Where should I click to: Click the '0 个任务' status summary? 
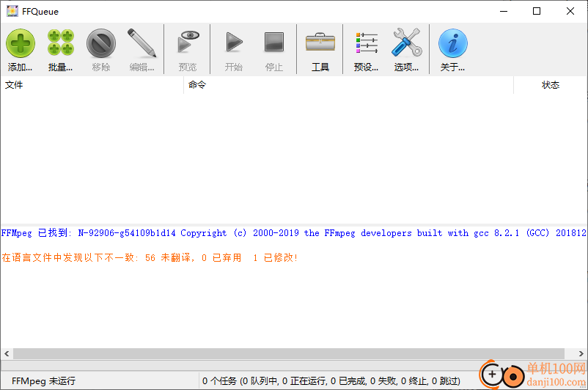coord(331,381)
